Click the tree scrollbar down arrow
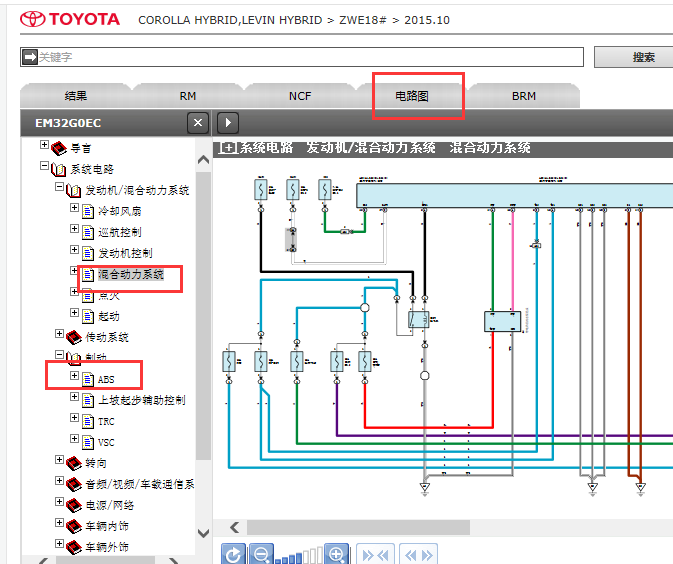This screenshot has width=673, height=564. [x=203, y=534]
